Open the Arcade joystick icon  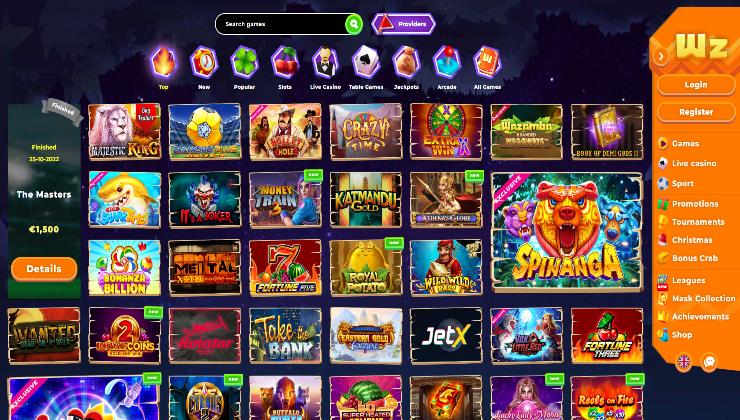(447, 62)
